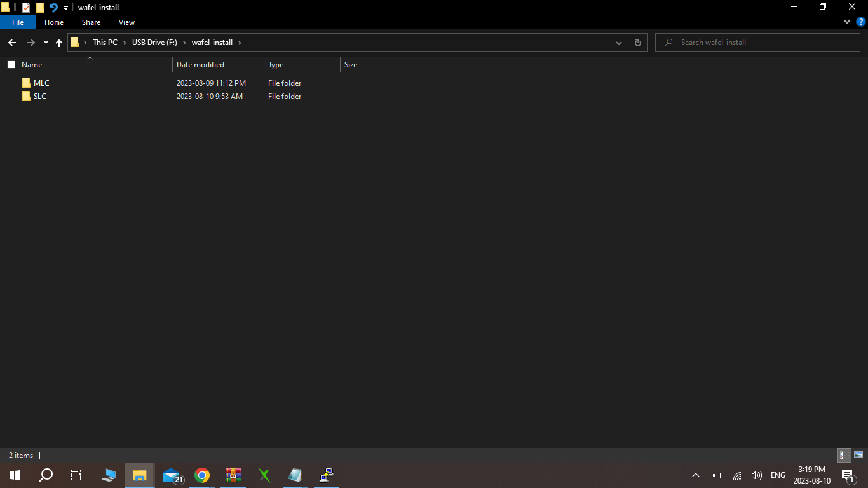Sort files by the Name column

pyautogui.click(x=32, y=65)
